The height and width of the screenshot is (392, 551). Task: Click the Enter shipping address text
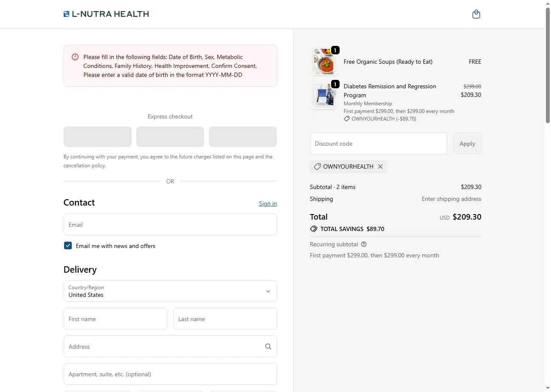pyautogui.click(x=451, y=199)
